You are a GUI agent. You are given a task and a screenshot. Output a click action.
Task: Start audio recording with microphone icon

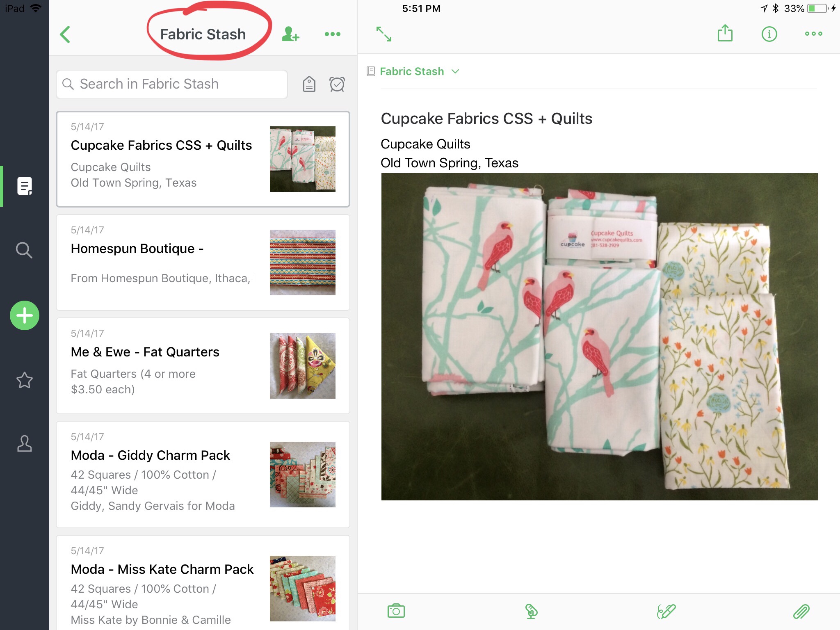click(x=531, y=611)
